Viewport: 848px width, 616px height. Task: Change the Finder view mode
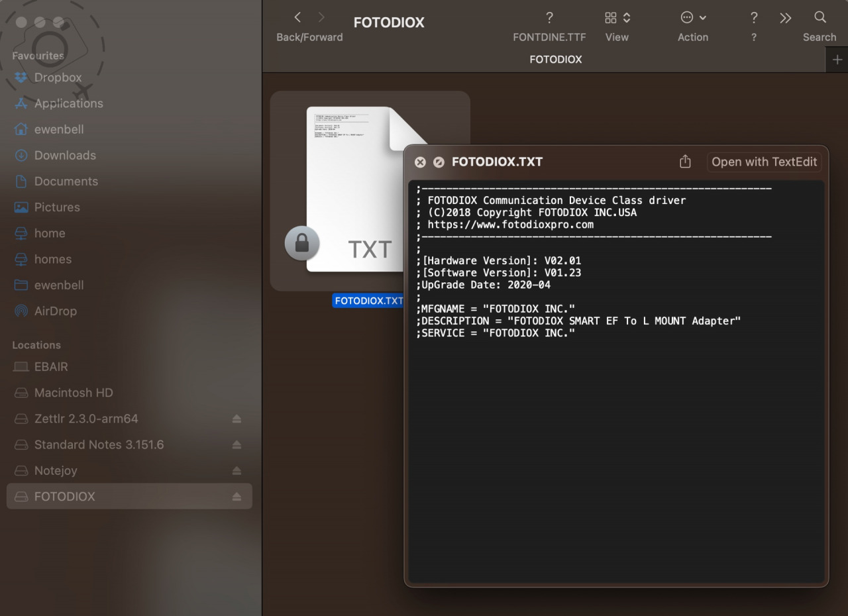617,18
